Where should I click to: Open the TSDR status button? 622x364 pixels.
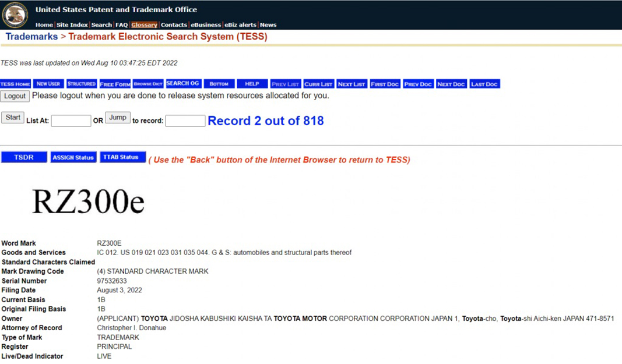24,157
